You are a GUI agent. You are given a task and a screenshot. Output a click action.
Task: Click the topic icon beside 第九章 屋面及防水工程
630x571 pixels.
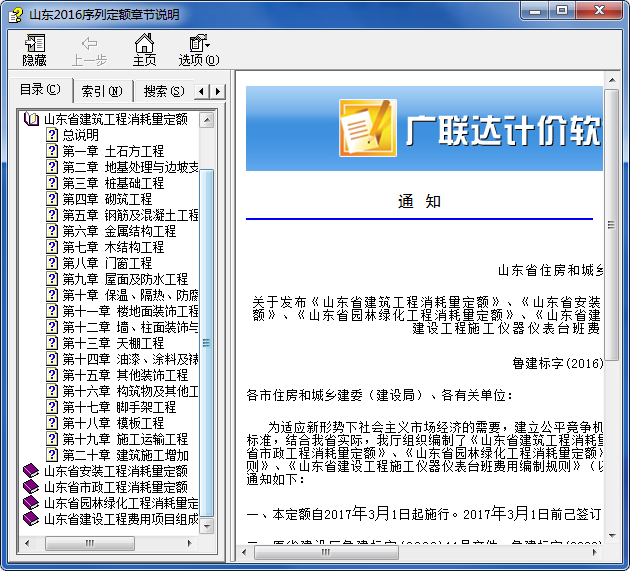click(x=52, y=279)
